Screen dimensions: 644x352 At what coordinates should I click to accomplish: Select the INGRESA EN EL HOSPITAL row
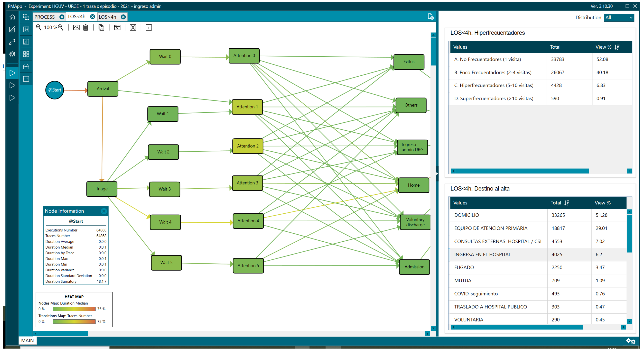pyautogui.click(x=482, y=254)
